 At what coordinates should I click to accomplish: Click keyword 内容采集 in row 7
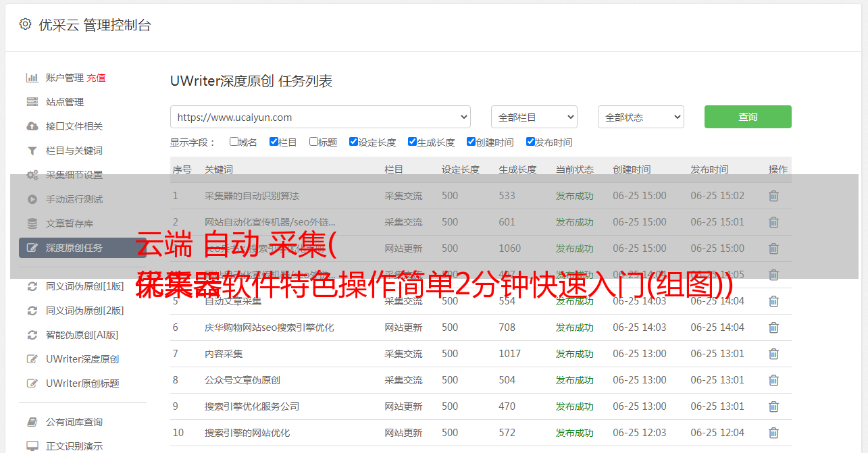(x=224, y=354)
